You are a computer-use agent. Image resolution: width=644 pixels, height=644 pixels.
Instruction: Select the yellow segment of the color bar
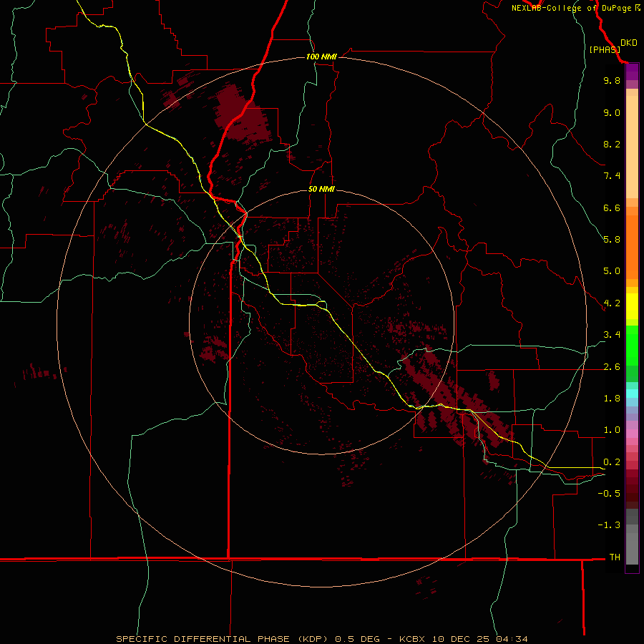click(x=632, y=306)
